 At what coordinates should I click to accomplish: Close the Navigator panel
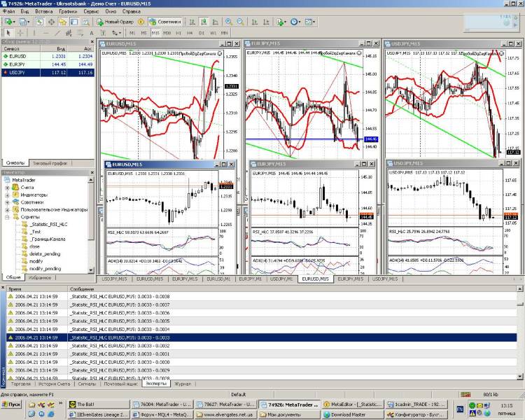coord(92,172)
